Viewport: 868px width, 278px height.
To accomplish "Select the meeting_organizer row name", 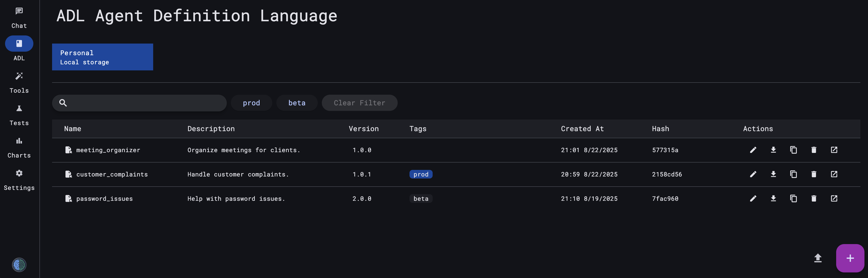I will 108,150.
